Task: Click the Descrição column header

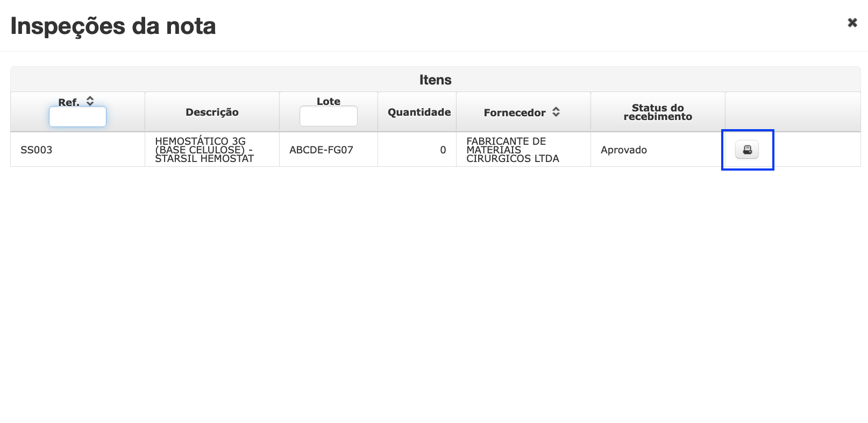Action: [x=212, y=112]
